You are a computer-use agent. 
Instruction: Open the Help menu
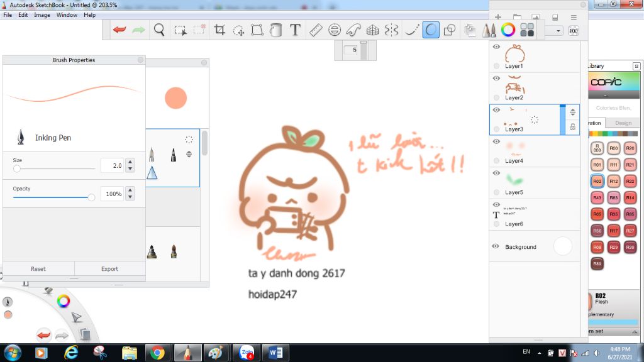point(89,15)
